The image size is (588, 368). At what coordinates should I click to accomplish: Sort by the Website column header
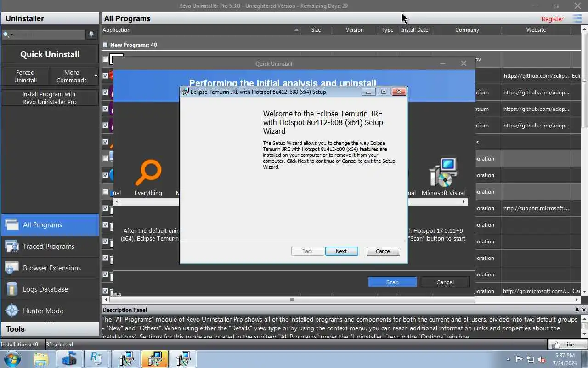coord(536,30)
